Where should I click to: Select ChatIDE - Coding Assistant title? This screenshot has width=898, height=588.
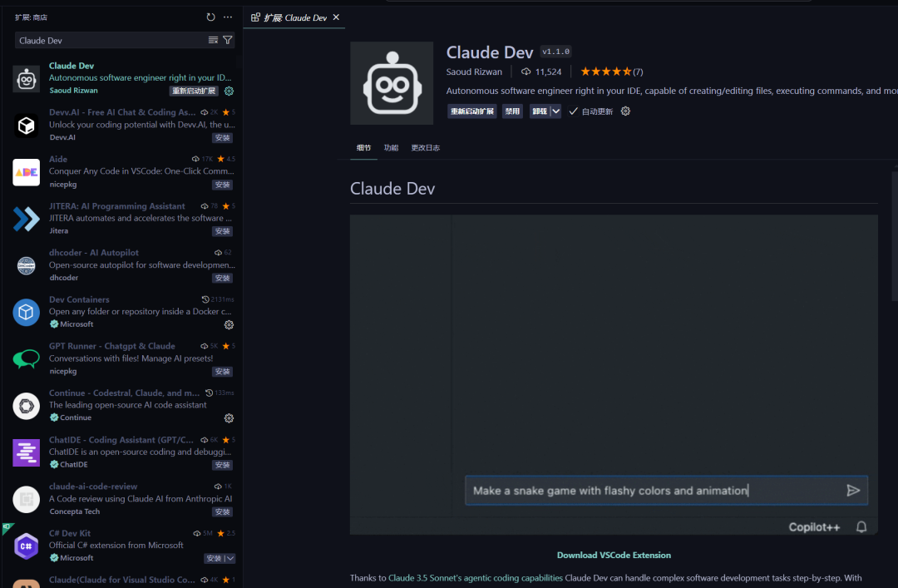point(121,440)
